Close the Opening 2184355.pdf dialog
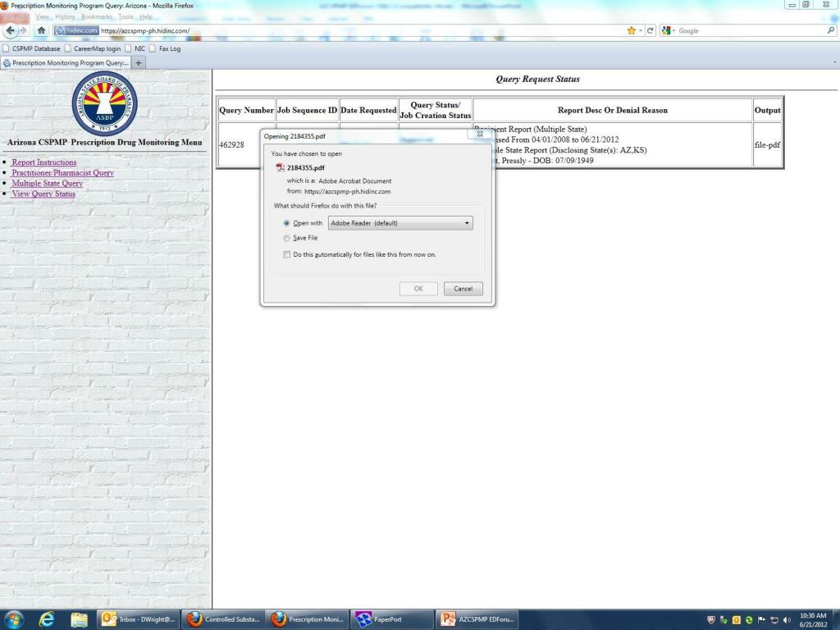This screenshot has width=840, height=630. pos(479,135)
